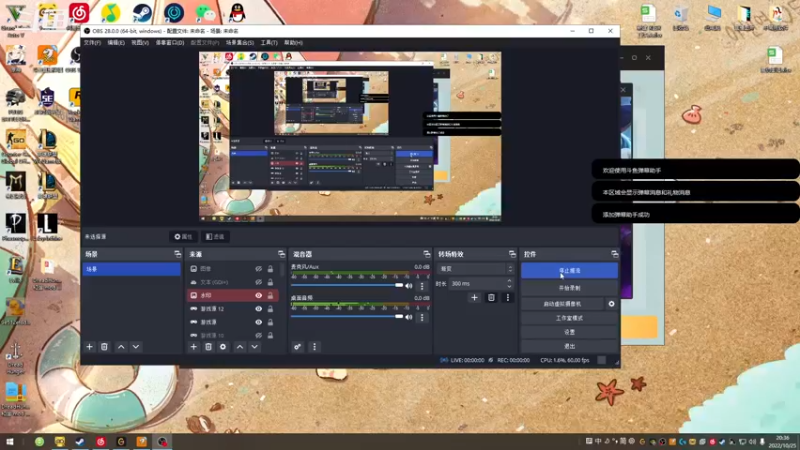This screenshot has width=800, height=450.
Task: Open Steam shortcut on the desktop
Action: point(142,13)
